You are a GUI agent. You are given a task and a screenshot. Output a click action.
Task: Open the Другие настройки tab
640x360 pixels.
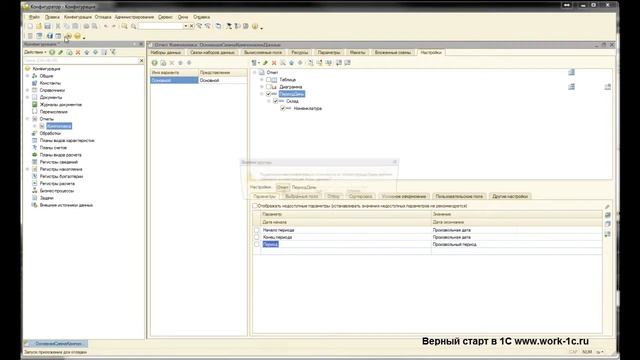click(510, 196)
